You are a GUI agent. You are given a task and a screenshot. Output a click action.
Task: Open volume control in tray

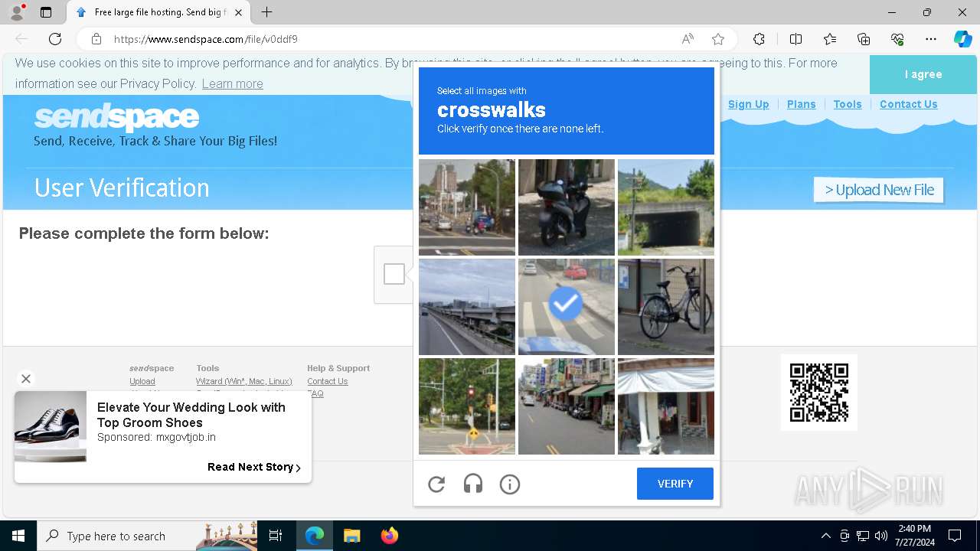pyautogui.click(x=881, y=536)
